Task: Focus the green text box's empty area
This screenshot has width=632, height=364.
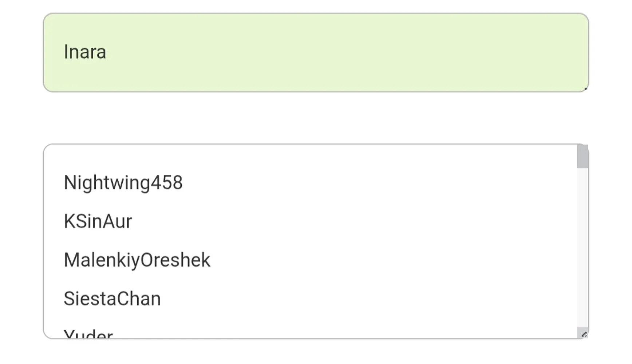Action: coord(346,52)
